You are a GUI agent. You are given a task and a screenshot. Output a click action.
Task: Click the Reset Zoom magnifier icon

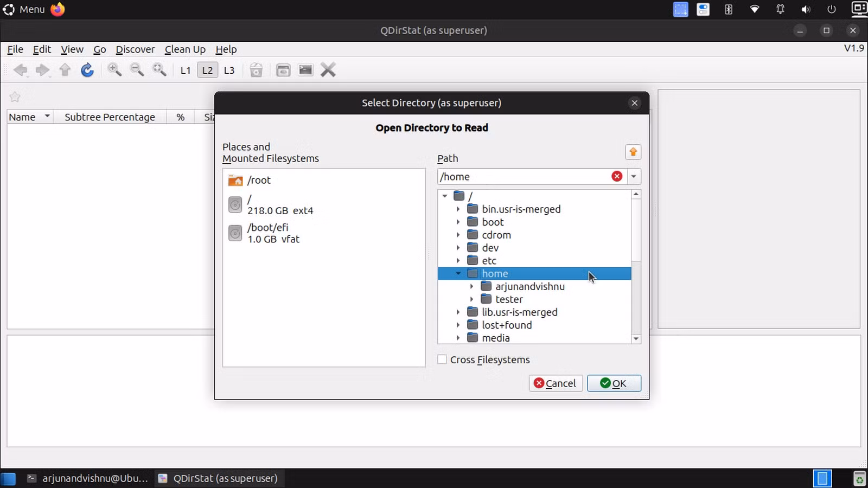[x=159, y=70]
